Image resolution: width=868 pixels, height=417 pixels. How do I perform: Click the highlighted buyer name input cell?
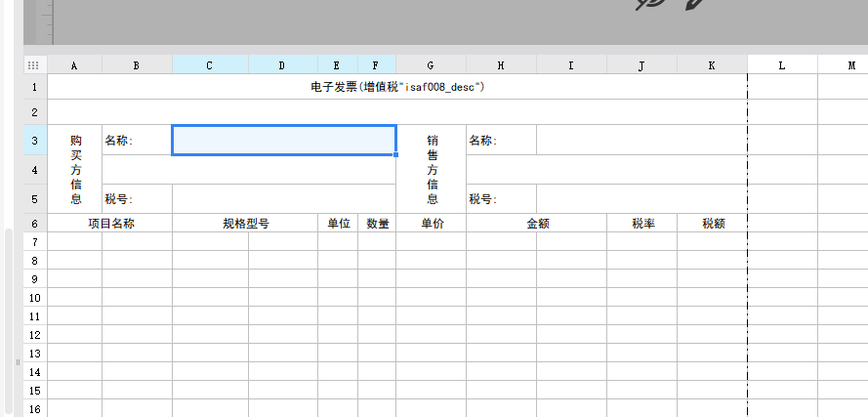pos(284,140)
